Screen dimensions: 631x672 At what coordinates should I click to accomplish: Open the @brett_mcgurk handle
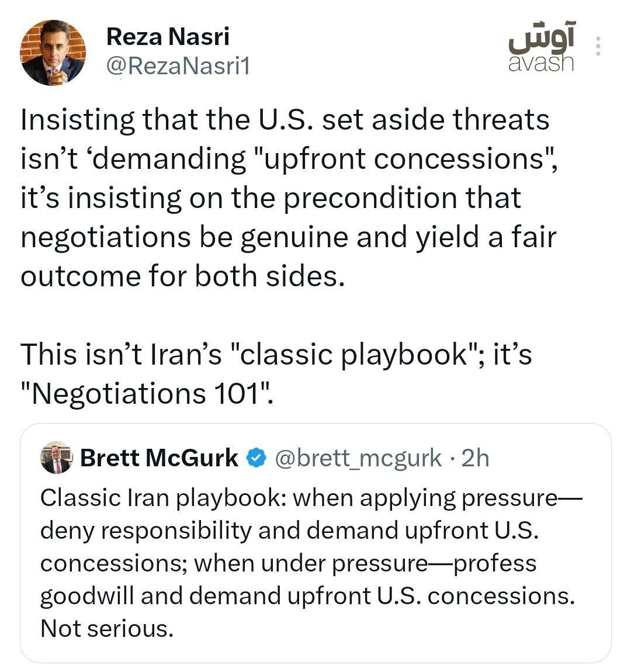coord(358,459)
